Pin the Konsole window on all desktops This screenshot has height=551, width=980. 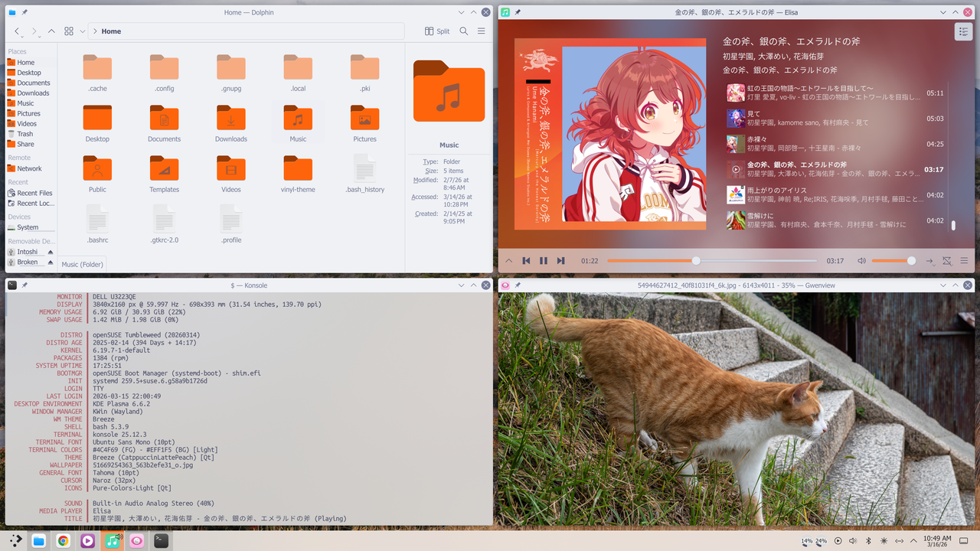coord(24,285)
